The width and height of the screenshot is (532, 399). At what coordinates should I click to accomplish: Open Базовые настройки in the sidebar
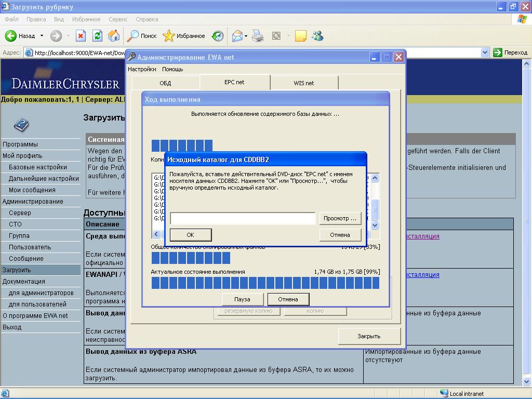pos(37,167)
